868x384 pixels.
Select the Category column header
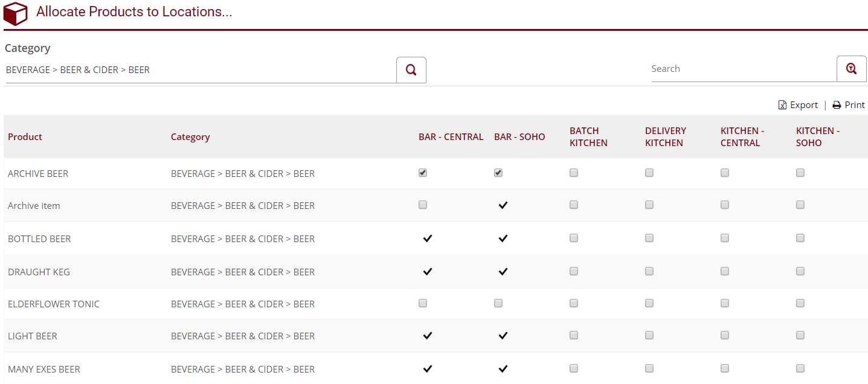coord(190,137)
